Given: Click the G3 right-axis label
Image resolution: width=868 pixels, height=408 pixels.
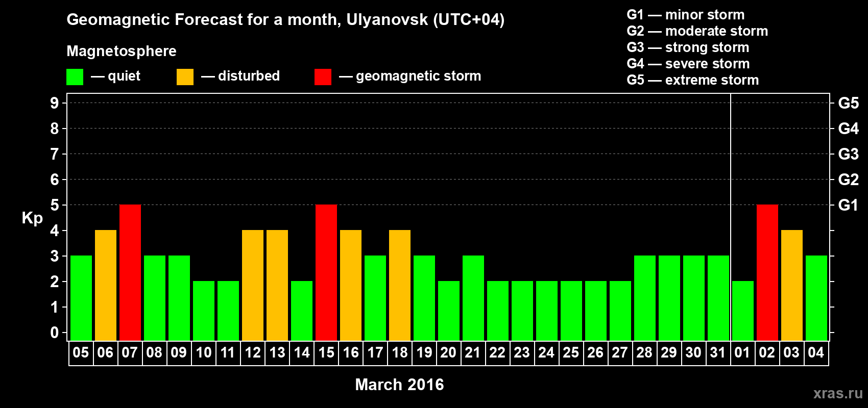Looking at the screenshot, I should [x=849, y=154].
